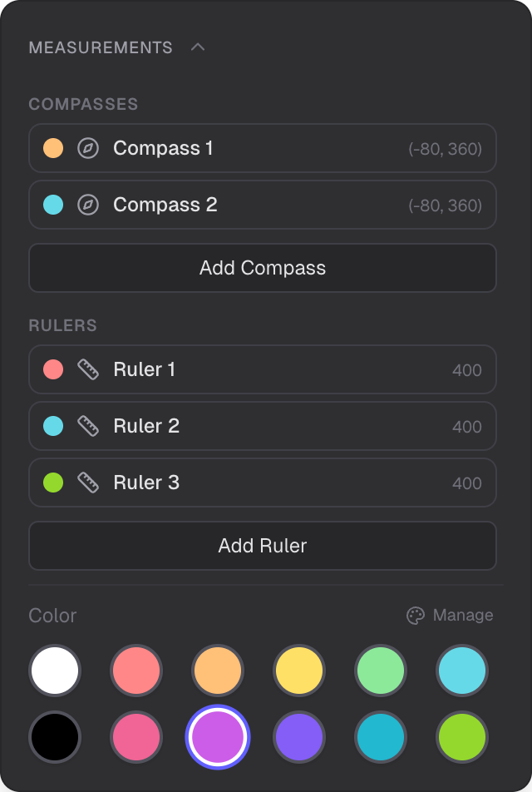Add a new compass
This screenshot has height=792, width=532.
click(263, 268)
